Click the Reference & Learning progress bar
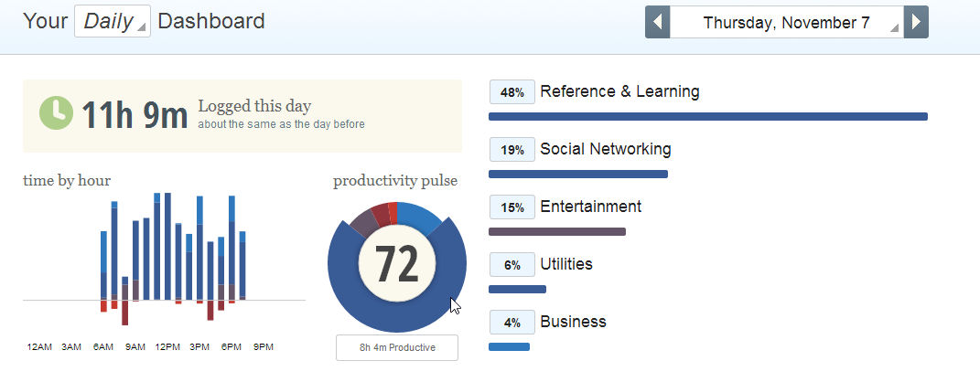 pyautogui.click(x=708, y=117)
